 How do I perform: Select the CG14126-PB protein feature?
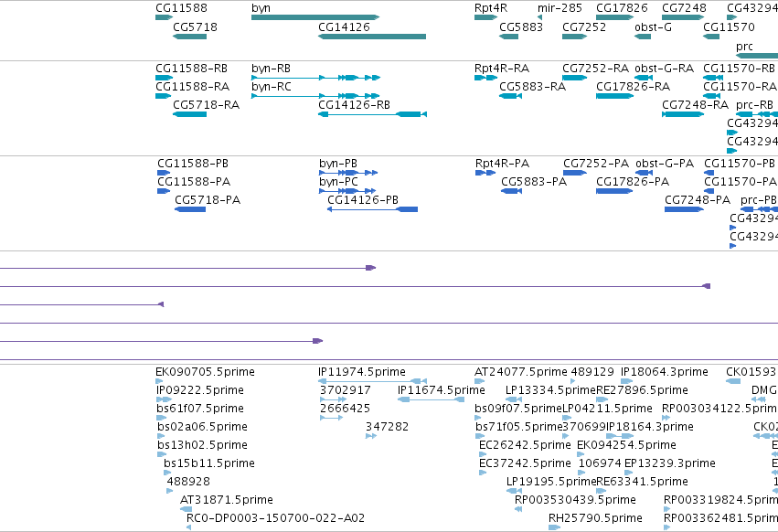[x=373, y=209]
